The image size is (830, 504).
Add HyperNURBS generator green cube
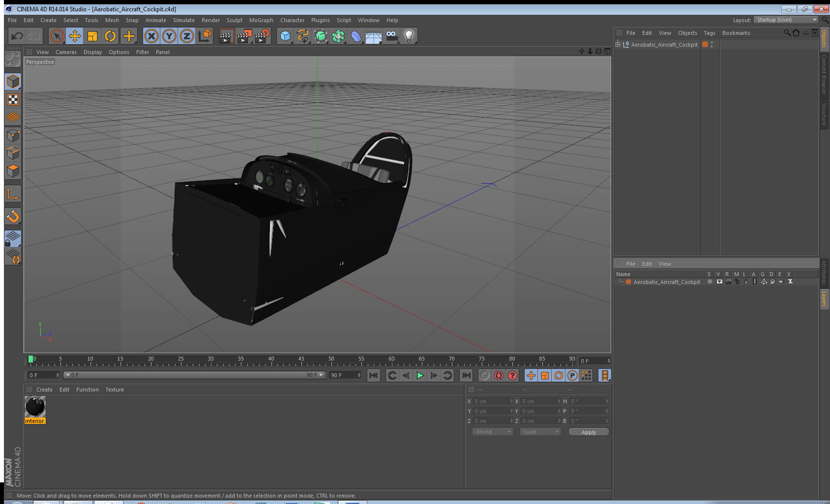(321, 36)
